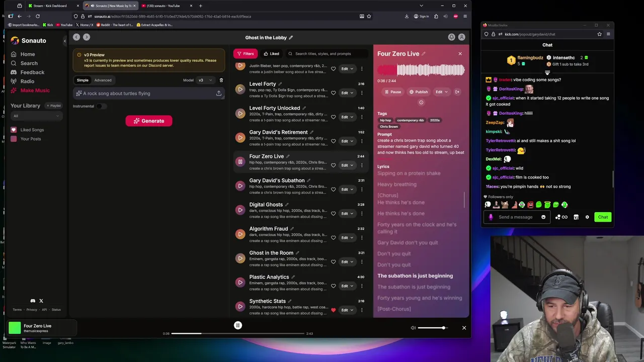Go forward using editor forward arrow
Image resolution: width=644 pixels, height=362 pixels.
tap(87, 37)
